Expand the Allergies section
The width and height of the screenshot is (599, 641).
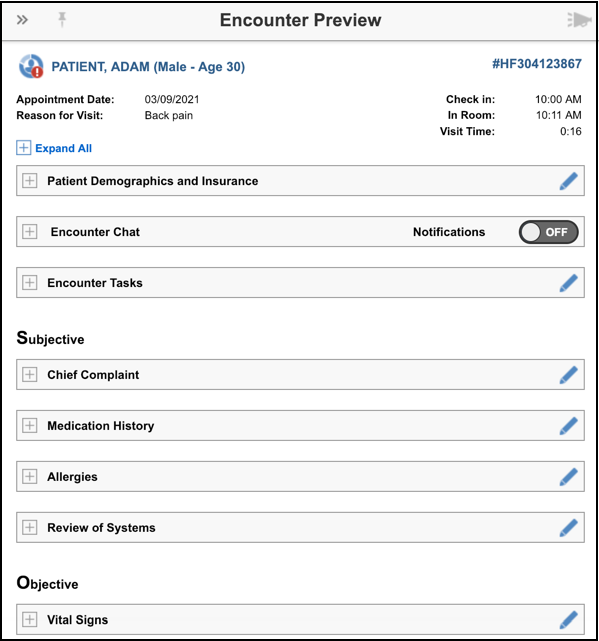29,477
